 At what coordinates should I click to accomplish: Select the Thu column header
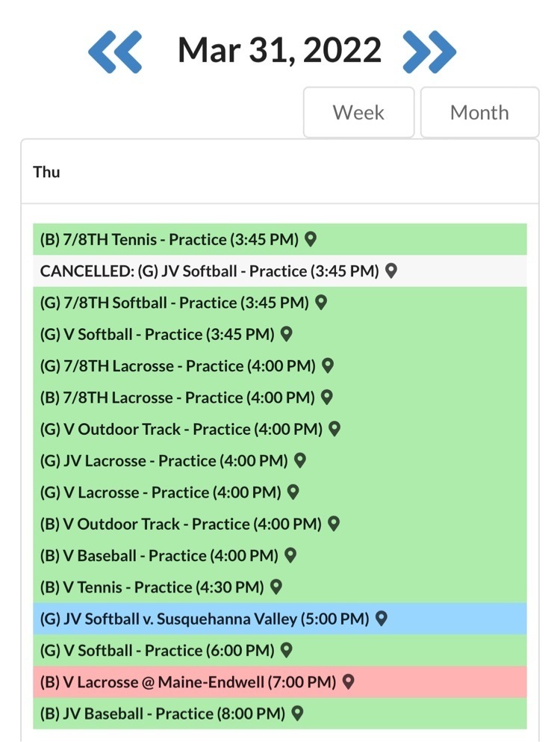tap(48, 171)
